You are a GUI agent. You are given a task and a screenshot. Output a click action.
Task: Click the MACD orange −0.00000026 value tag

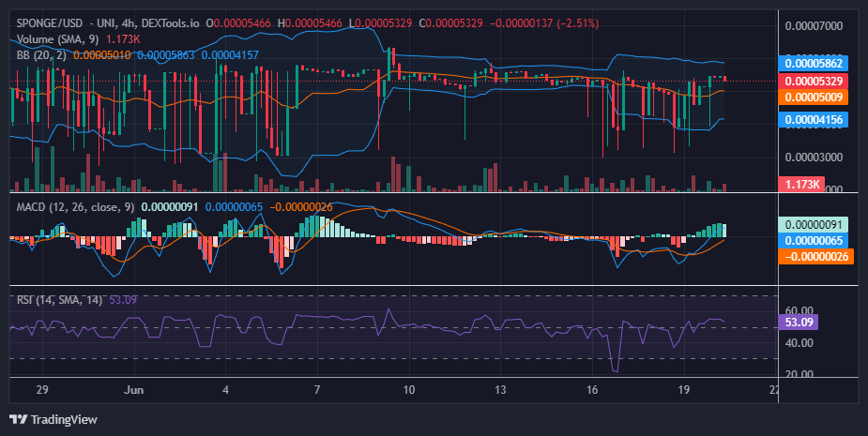[x=816, y=257]
